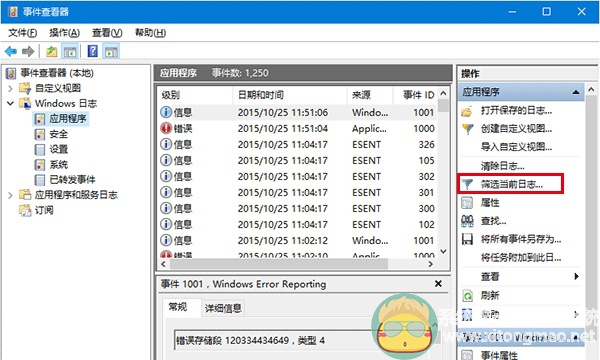
Task: Toggle the show/hide action pane icon
Action: tap(111, 51)
